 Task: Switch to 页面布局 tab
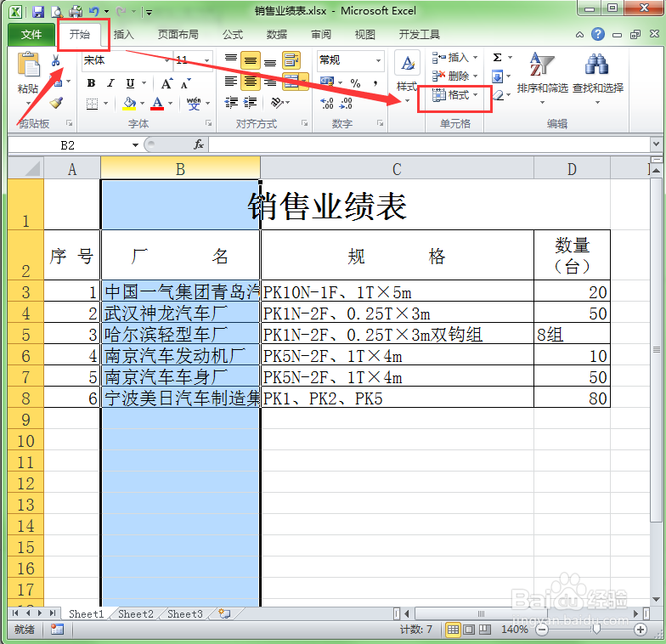178,34
